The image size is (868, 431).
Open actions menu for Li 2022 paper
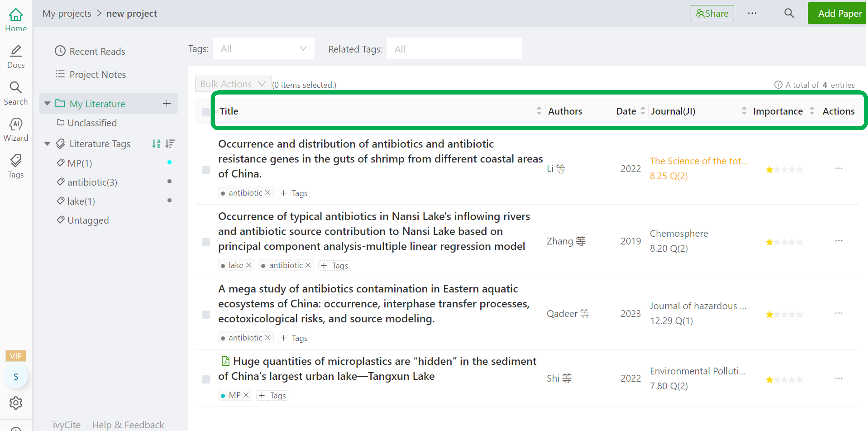click(x=839, y=168)
